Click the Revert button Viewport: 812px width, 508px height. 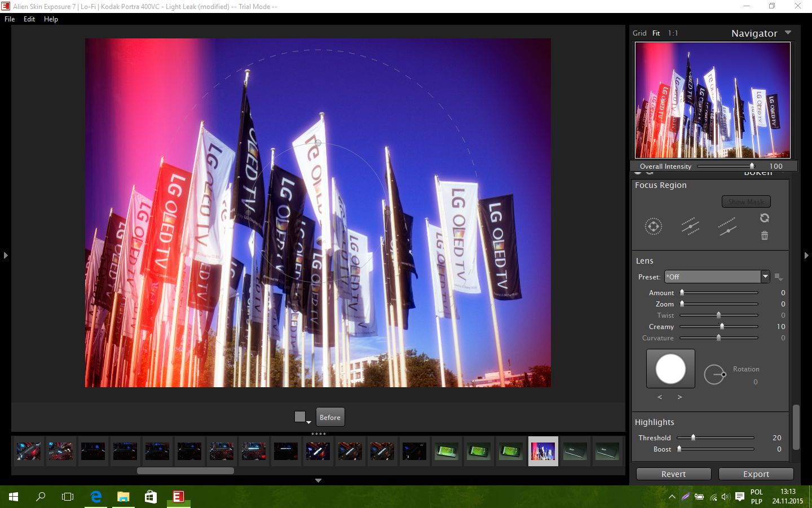point(673,474)
